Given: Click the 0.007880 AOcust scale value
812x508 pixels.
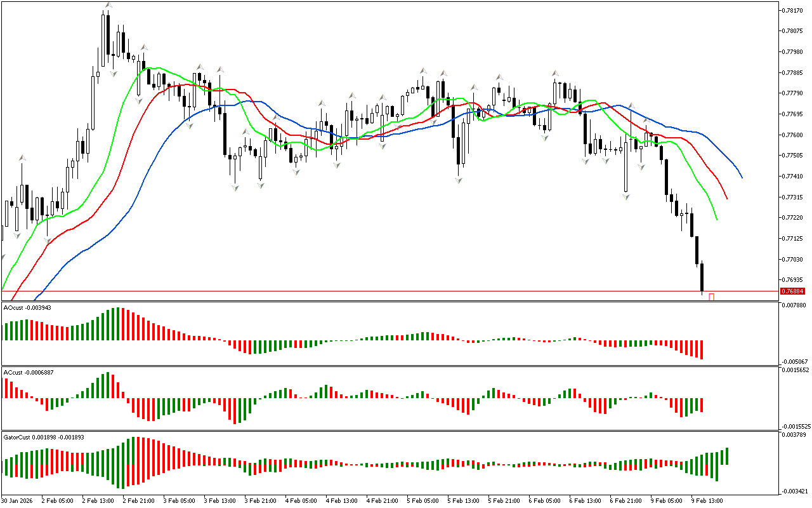Looking at the screenshot, I should (x=795, y=305).
